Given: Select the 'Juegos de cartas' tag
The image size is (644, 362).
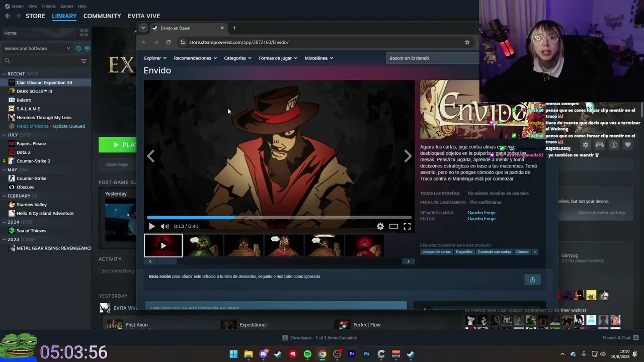Looking at the screenshot, I should (x=436, y=252).
